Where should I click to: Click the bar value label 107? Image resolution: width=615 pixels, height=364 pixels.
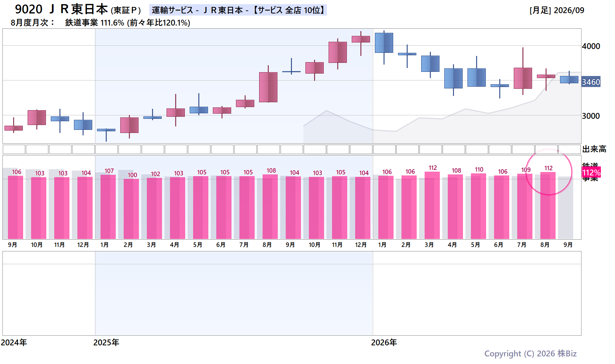tap(109, 171)
